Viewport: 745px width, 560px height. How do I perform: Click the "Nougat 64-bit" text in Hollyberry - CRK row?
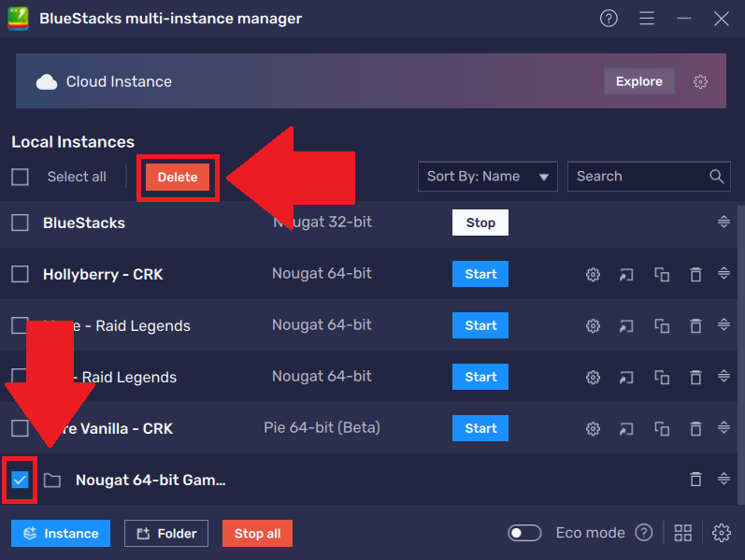322,273
